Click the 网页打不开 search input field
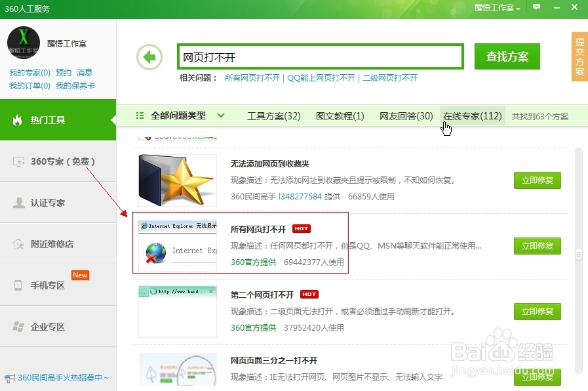This screenshot has height=391, width=588. point(321,56)
